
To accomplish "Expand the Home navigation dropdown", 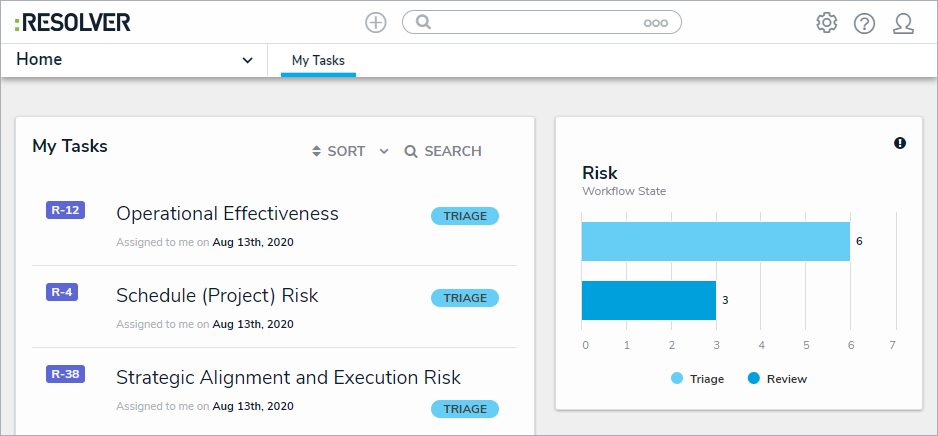I will click(x=247, y=60).
